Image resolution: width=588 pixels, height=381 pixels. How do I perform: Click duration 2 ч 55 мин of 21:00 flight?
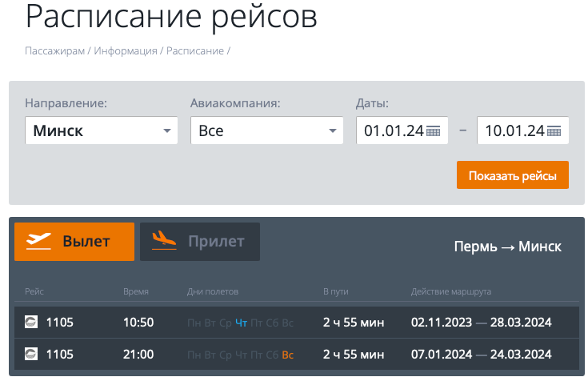pos(354,355)
